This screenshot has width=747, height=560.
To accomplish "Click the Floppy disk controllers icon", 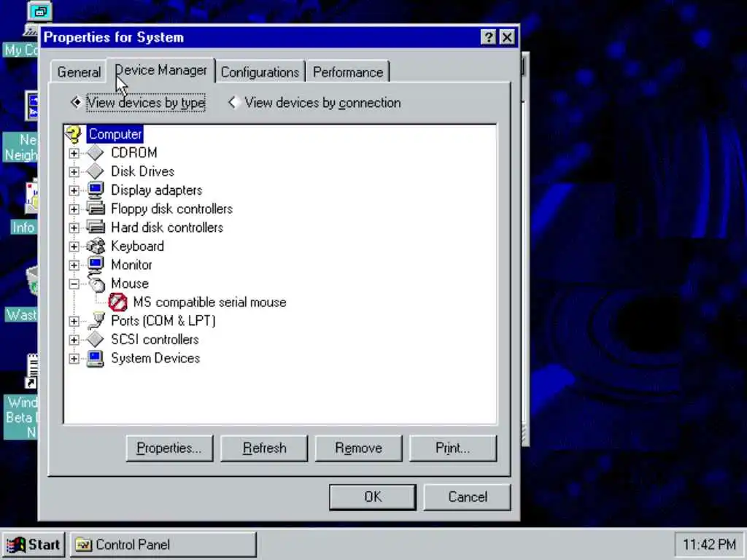I will 96,209.
